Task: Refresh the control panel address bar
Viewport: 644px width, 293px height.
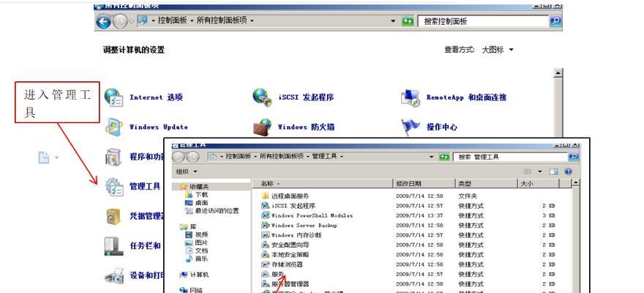Action: pos(408,21)
